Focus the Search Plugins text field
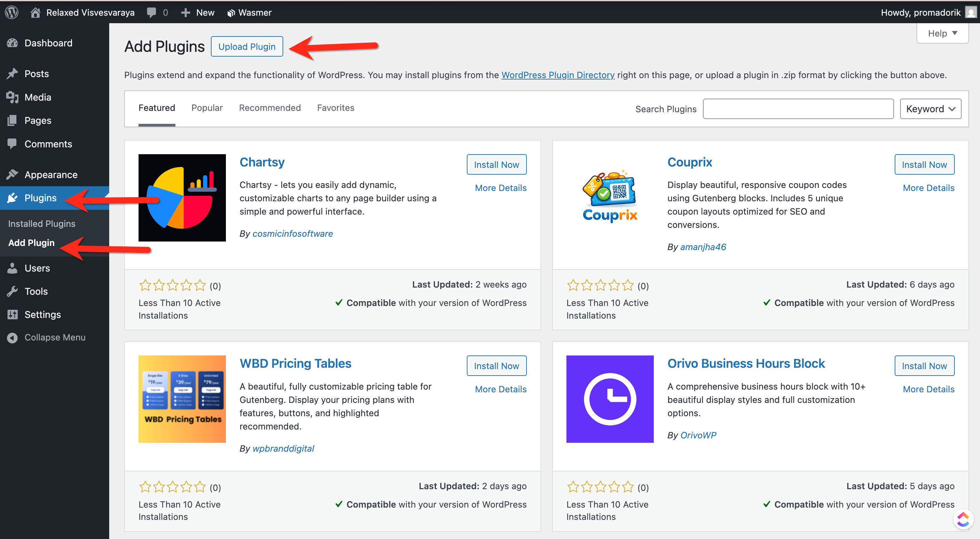The height and width of the screenshot is (539, 980). point(798,109)
